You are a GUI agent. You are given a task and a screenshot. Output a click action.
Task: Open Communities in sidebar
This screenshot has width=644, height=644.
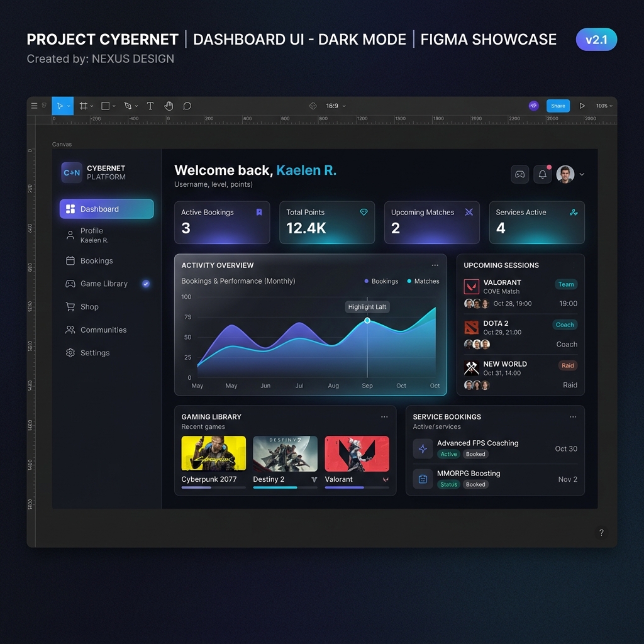[107, 330]
